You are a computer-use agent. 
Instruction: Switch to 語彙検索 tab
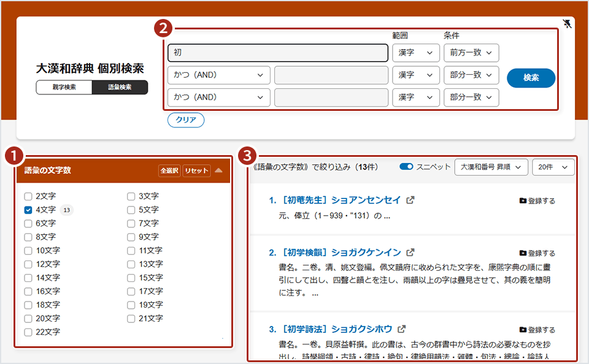click(120, 87)
